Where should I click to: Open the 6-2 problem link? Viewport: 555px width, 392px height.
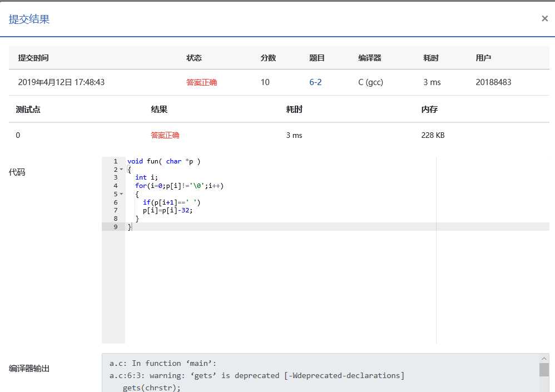pos(315,82)
